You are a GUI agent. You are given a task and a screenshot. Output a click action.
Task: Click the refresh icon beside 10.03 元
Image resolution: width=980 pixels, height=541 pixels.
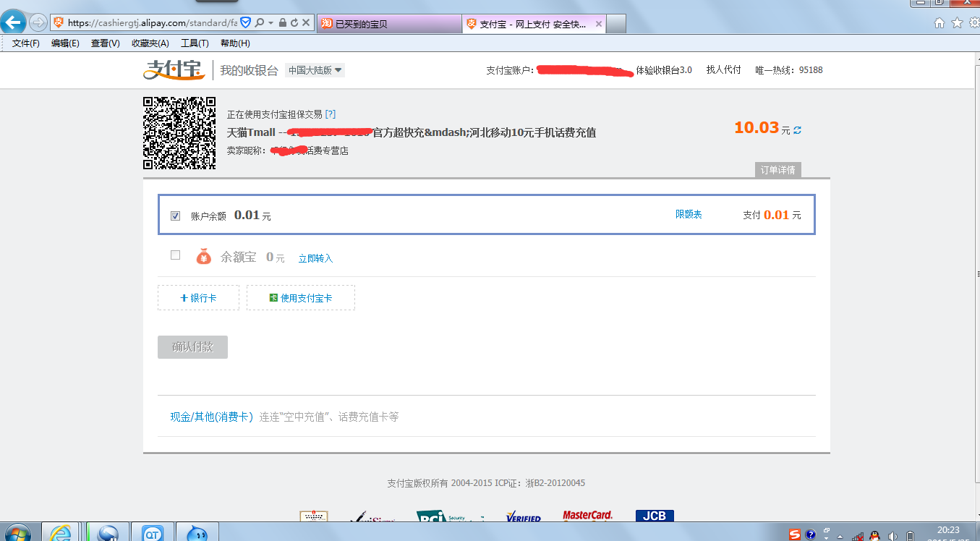[x=797, y=130]
